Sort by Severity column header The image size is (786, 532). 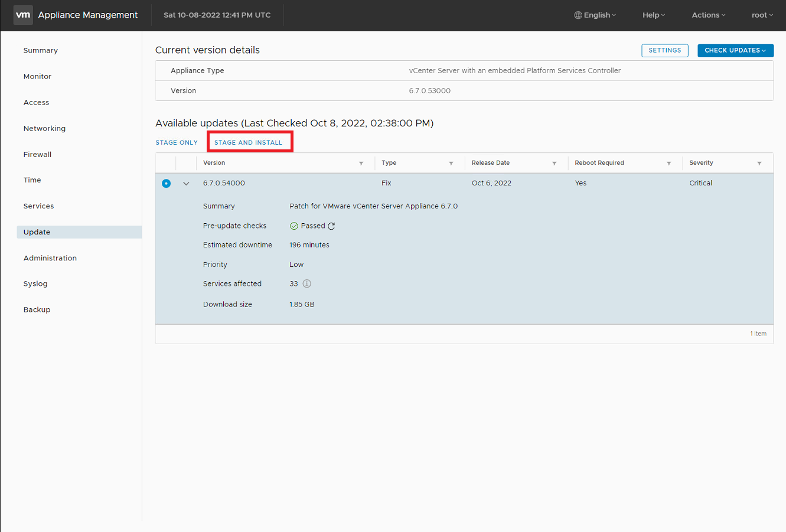(702, 163)
